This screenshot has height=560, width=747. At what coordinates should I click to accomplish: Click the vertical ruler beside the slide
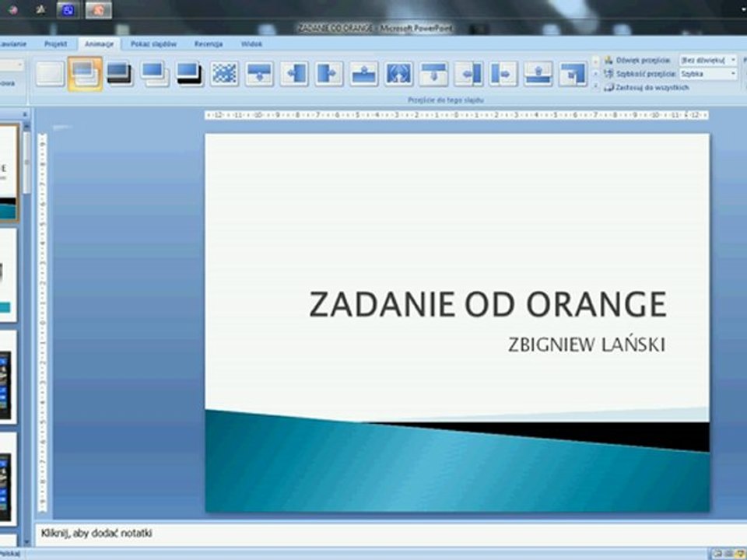pos(42,323)
